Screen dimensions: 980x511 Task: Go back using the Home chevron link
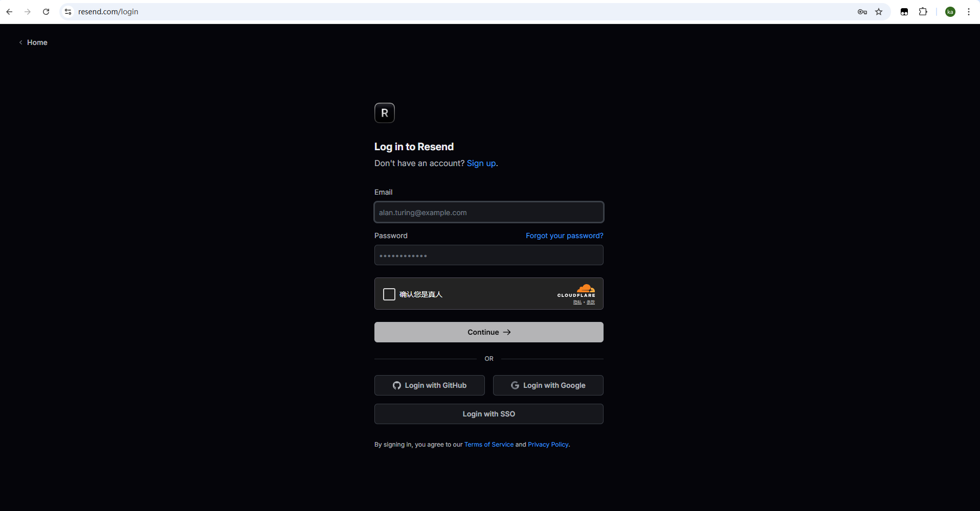pyautogui.click(x=33, y=42)
